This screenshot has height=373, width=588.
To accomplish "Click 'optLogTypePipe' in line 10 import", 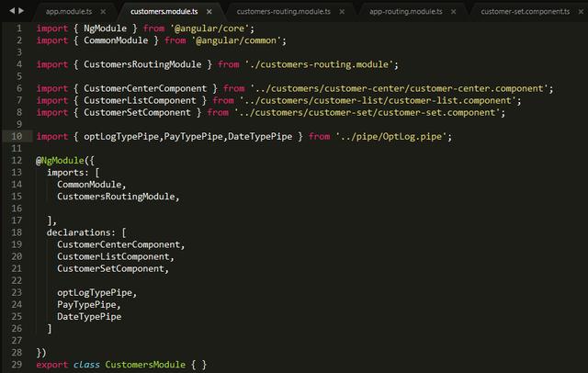I will [x=121, y=137].
